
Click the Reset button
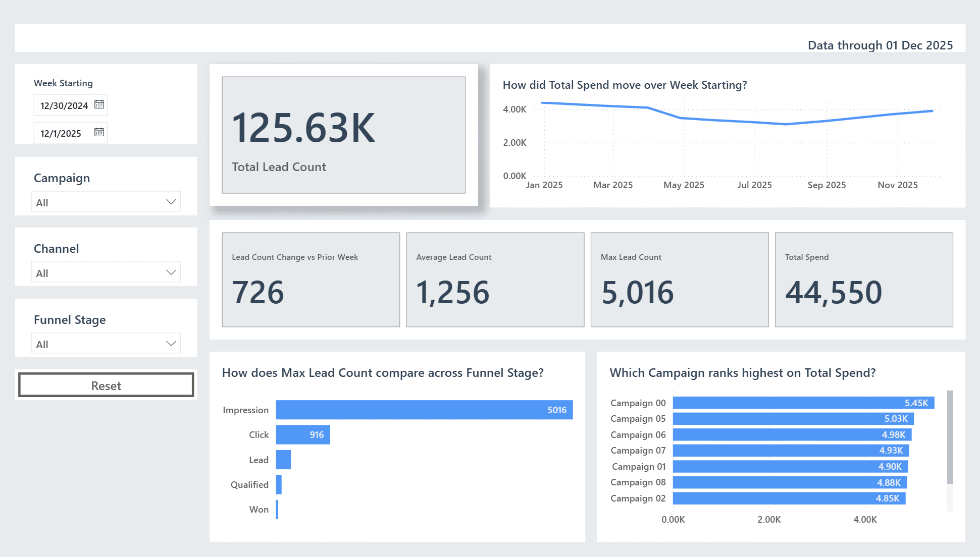coord(106,385)
